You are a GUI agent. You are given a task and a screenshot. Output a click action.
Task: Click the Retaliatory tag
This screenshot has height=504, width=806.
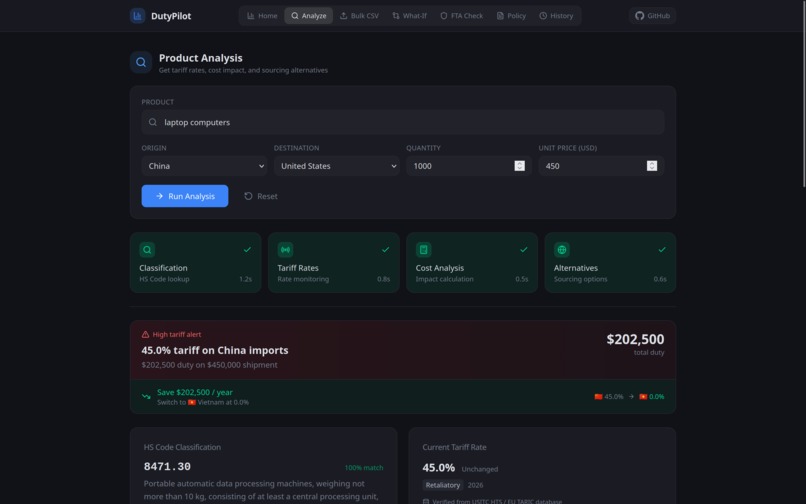443,485
